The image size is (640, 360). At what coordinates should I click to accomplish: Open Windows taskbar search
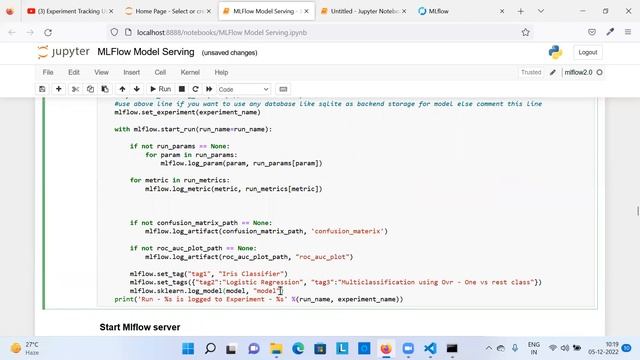click(x=210, y=349)
